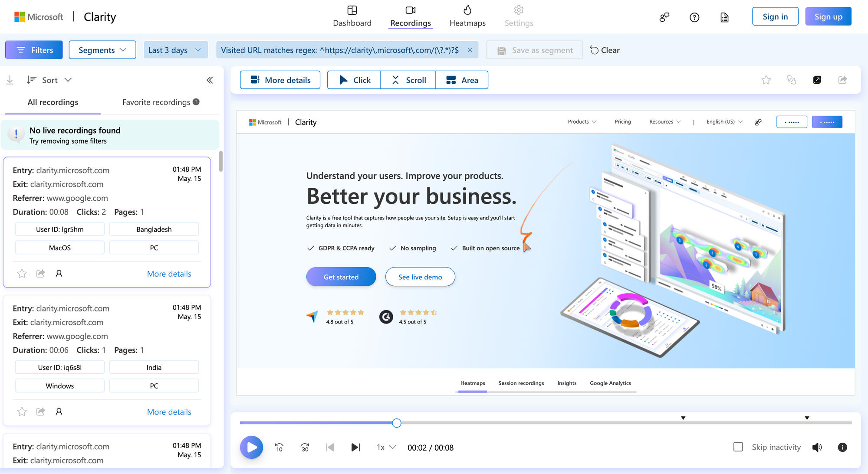The height and width of the screenshot is (474, 868).
Task: Change the 1x playback speed
Action: point(386,447)
